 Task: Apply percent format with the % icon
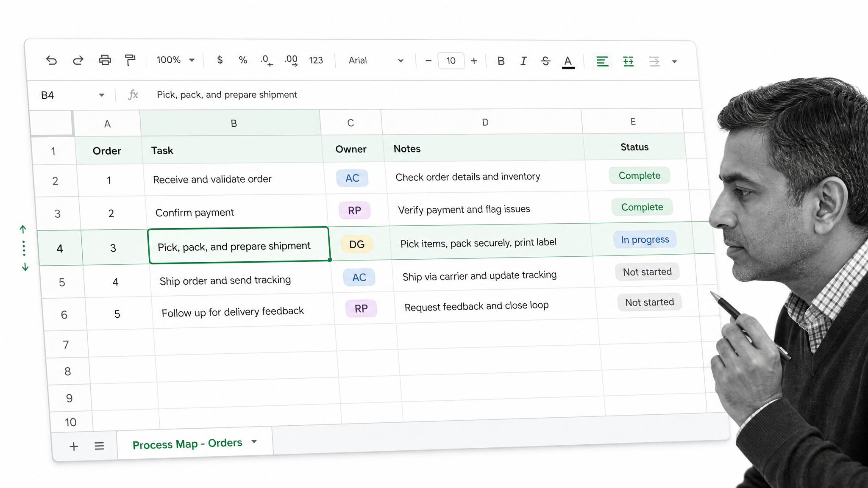point(243,60)
